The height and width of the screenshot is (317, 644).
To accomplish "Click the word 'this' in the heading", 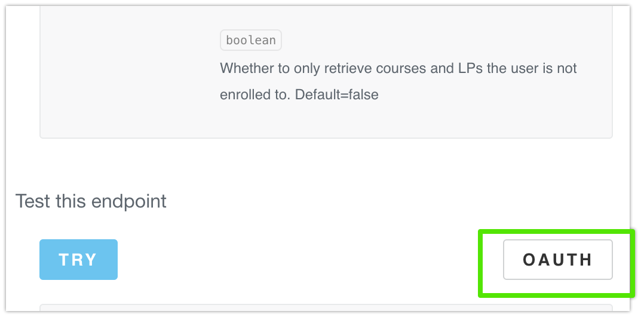I will 73,201.
